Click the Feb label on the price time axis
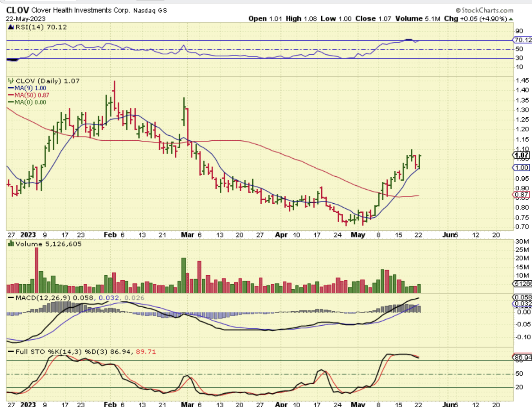Screen dimensions: 532x407 [x=110, y=235]
